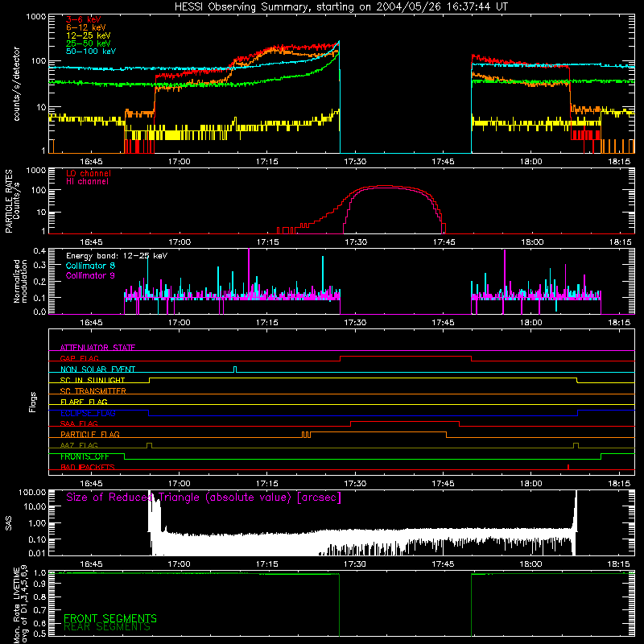Click the 17:30 tick label under count-rate plot

click(x=355, y=162)
